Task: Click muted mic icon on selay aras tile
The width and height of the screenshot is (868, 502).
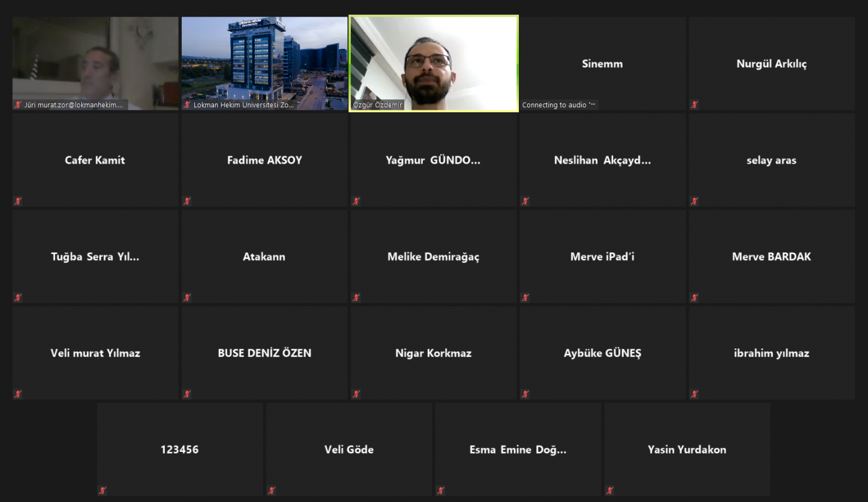Action: pyautogui.click(x=694, y=201)
